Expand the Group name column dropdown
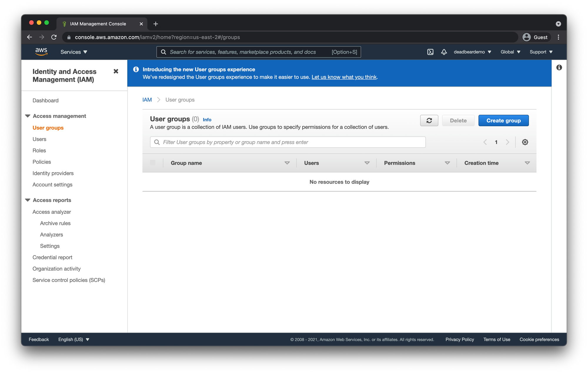The width and height of the screenshot is (588, 374). (287, 163)
